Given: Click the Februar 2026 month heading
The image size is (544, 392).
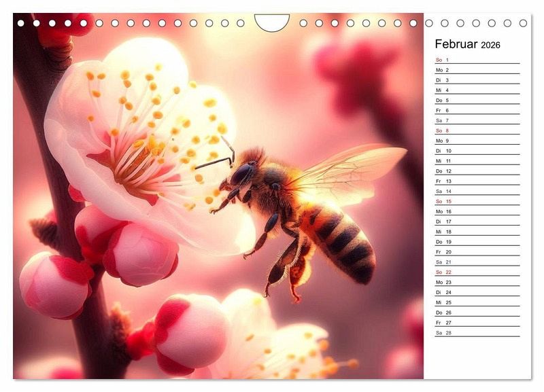Looking at the screenshot, I should click(x=467, y=45).
